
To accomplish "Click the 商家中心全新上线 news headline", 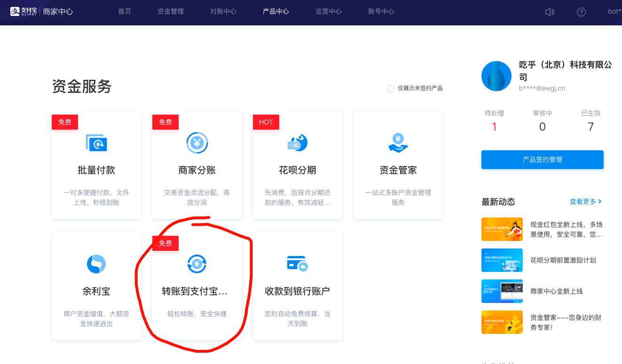I will pos(557,291).
